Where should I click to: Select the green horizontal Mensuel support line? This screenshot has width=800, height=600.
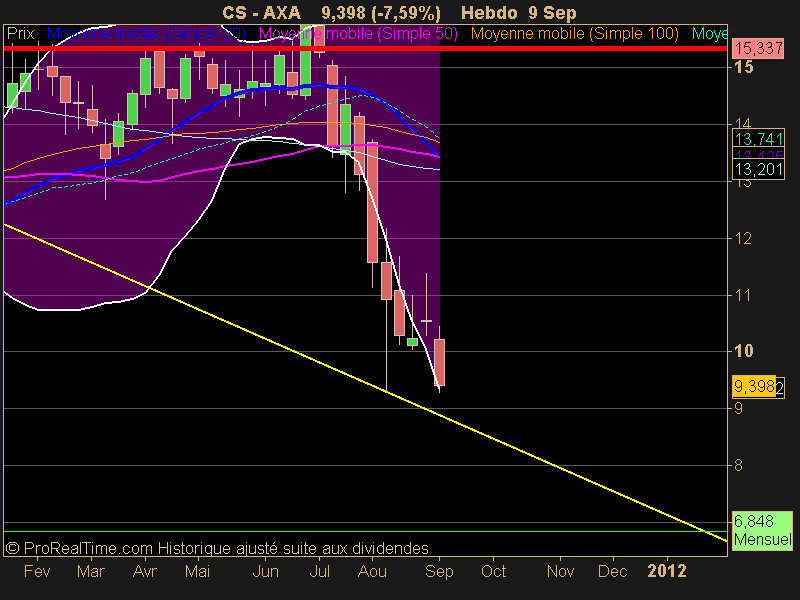point(365,532)
